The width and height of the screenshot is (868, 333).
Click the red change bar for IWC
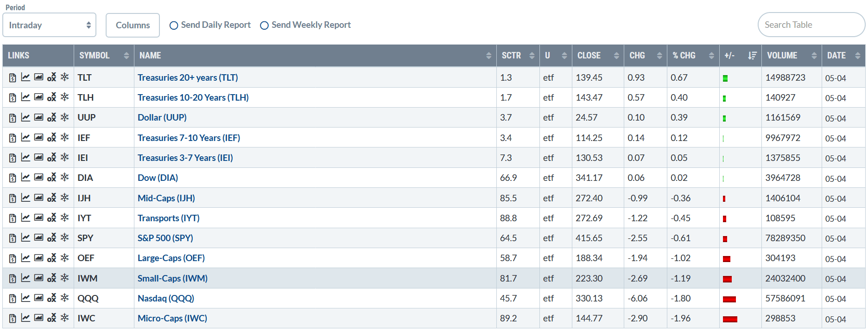730,319
